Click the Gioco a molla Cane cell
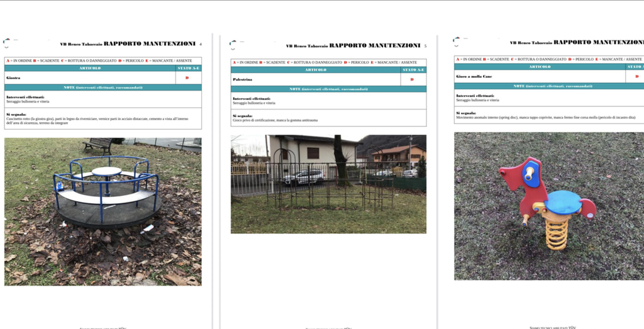Image resolution: width=644 pixels, height=329 pixels. tap(540, 76)
